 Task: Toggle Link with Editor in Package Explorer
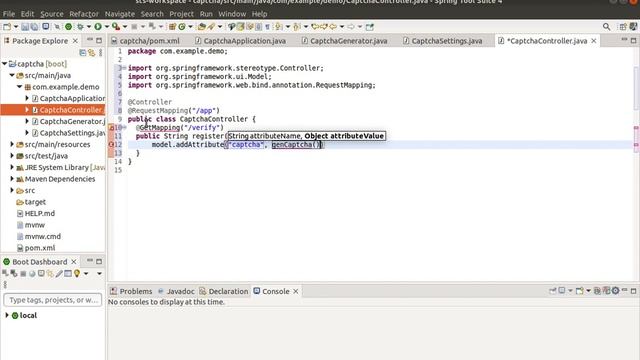[x=91, y=53]
